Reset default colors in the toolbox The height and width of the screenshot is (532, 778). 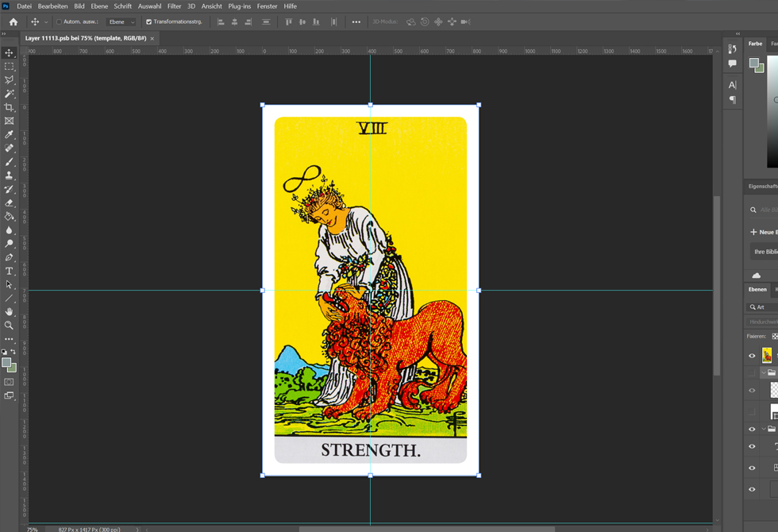pos(5,352)
